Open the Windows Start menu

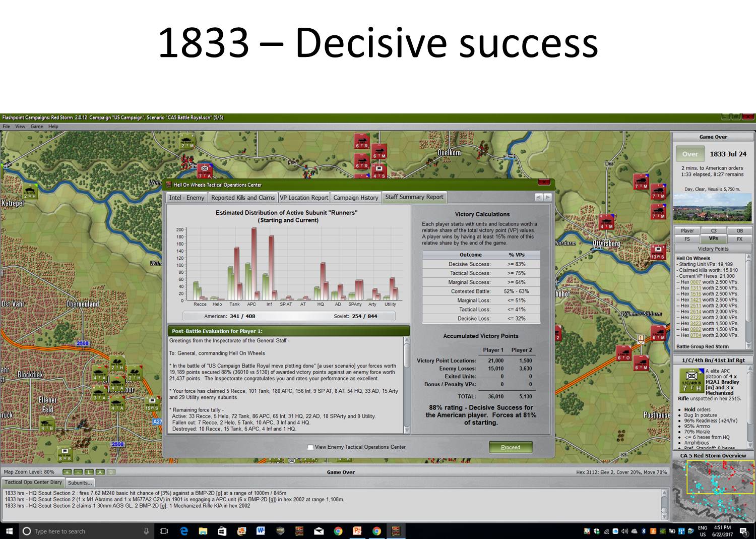click(9, 531)
